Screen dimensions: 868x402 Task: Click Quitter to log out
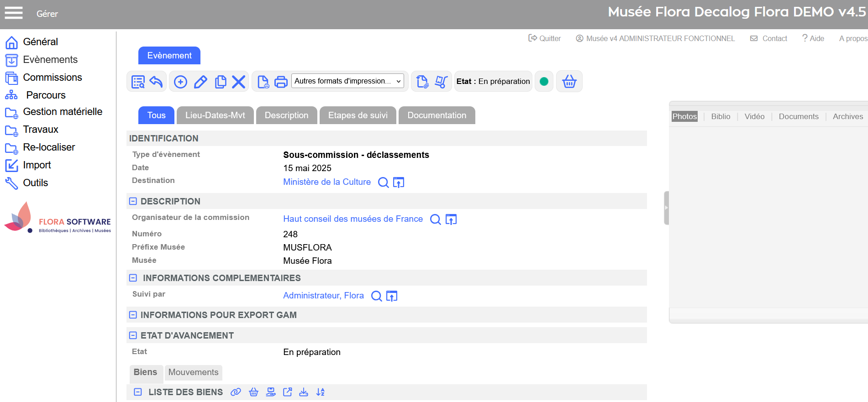[545, 38]
